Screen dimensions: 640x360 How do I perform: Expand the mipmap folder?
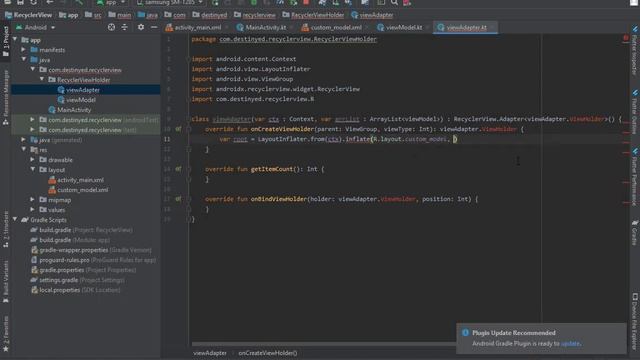point(32,199)
